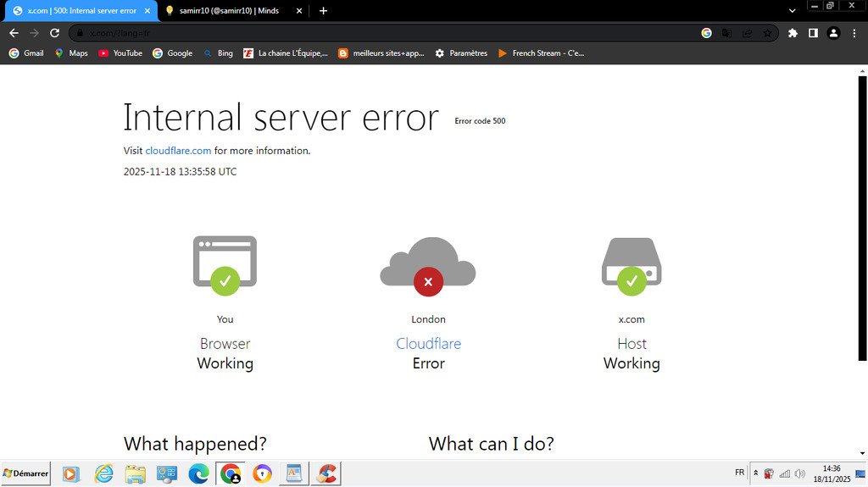
Task: Open the Google icon in the address bar
Action: pyautogui.click(x=706, y=33)
